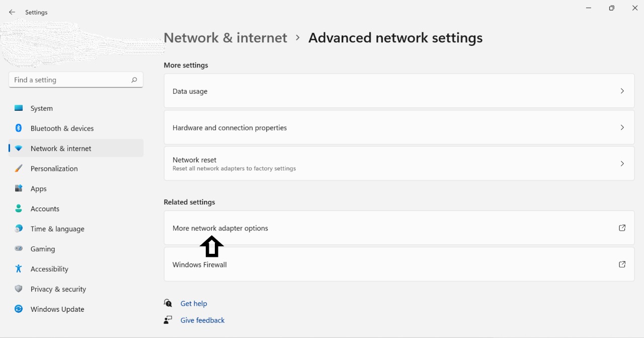
Task: Click the System monitor icon in sidebar
Action: (19, 108)
